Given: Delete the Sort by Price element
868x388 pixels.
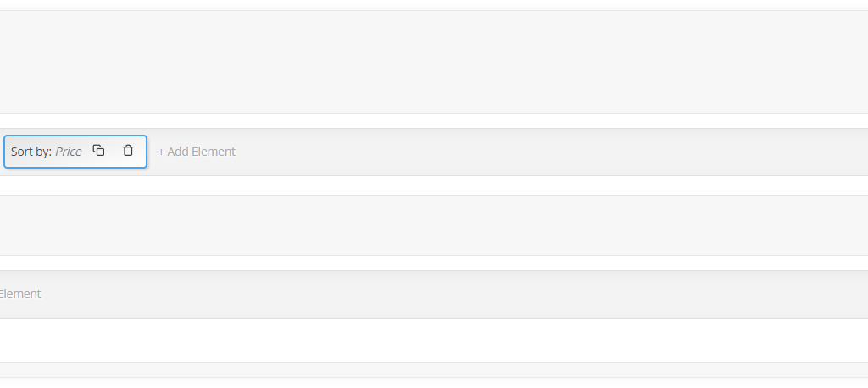Looking at the screenshot, I should [128, 151].
